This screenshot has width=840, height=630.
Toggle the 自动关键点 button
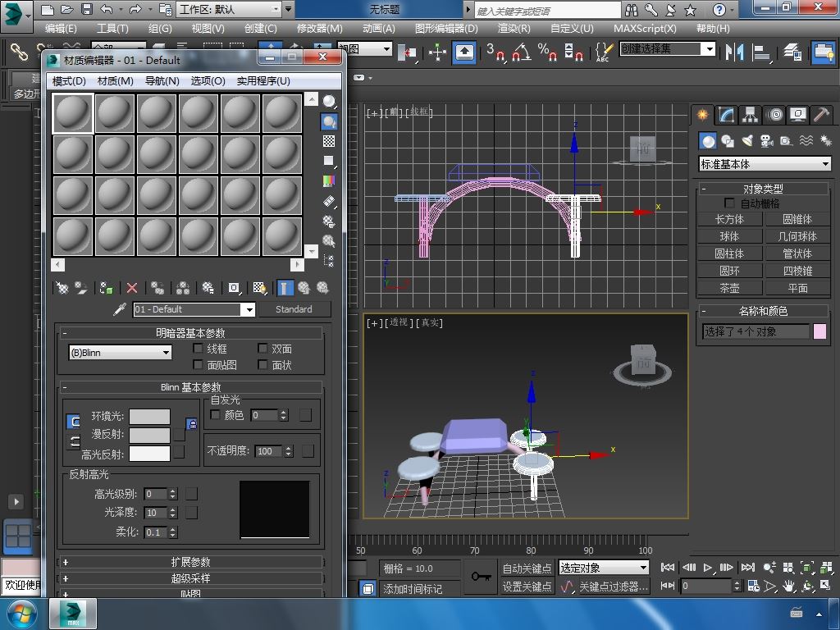tap(527, 568)
